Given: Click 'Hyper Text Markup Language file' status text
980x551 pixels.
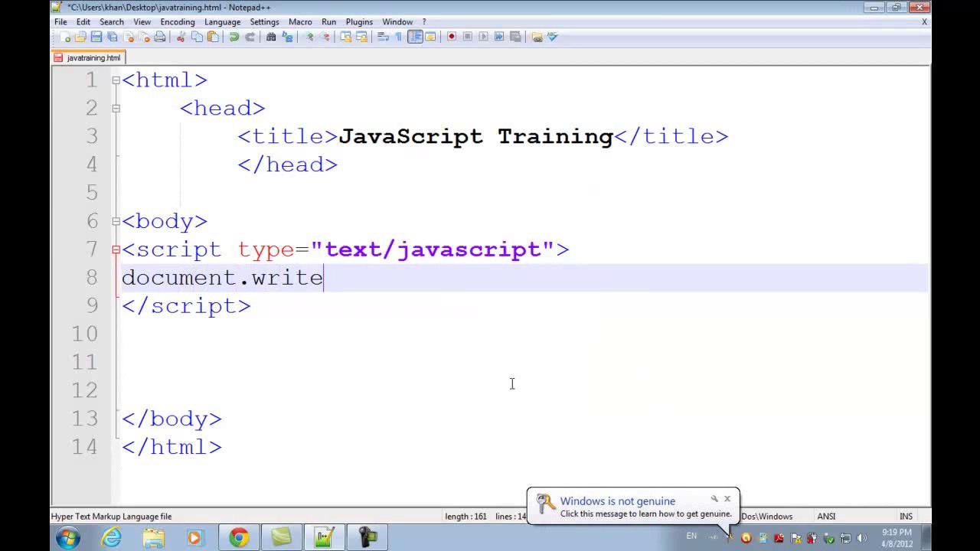Looking at the screenshot, I should pos(112,517).
